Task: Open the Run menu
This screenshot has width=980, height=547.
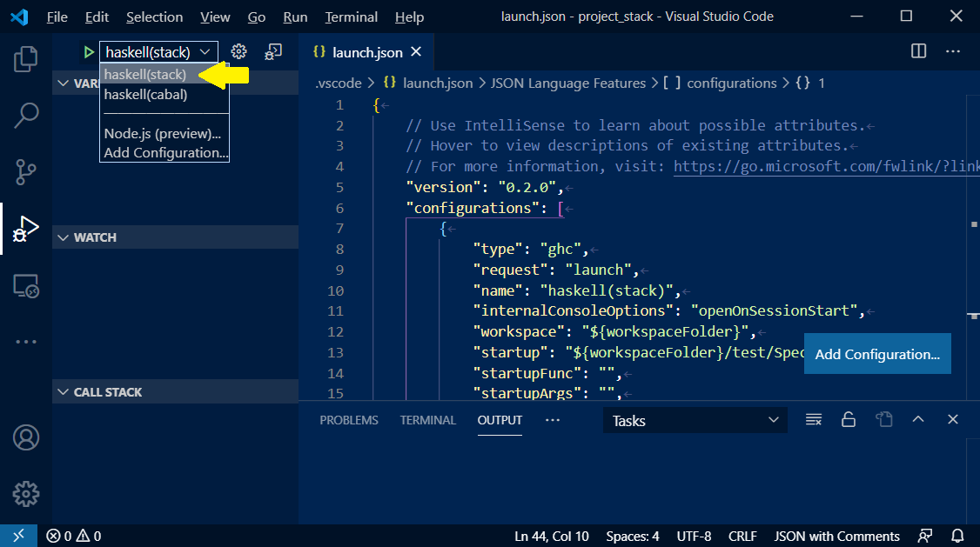Action: [x=295, y=17]
